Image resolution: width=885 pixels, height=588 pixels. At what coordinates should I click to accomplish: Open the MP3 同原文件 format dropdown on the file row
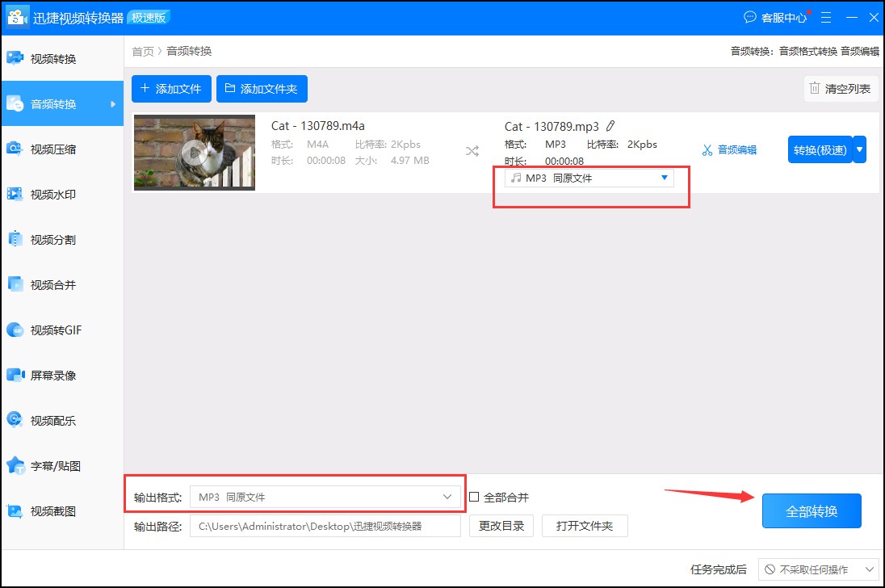coord(589,177)
